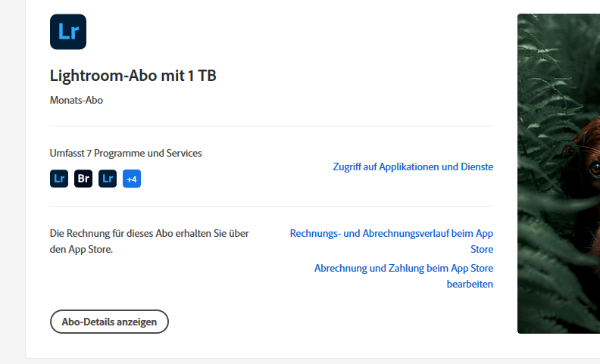Click the App Store billing notice text
Screen dimensions: 600x364
coord(149,241)
